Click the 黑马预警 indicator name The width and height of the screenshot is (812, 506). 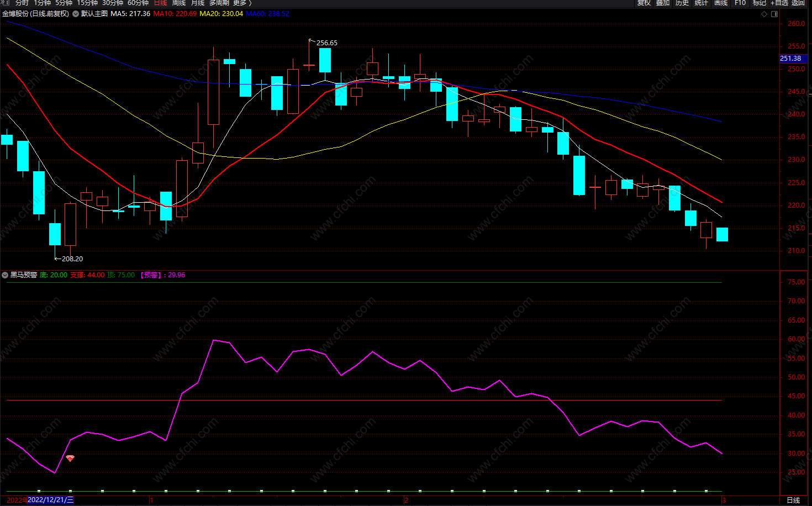24,275
